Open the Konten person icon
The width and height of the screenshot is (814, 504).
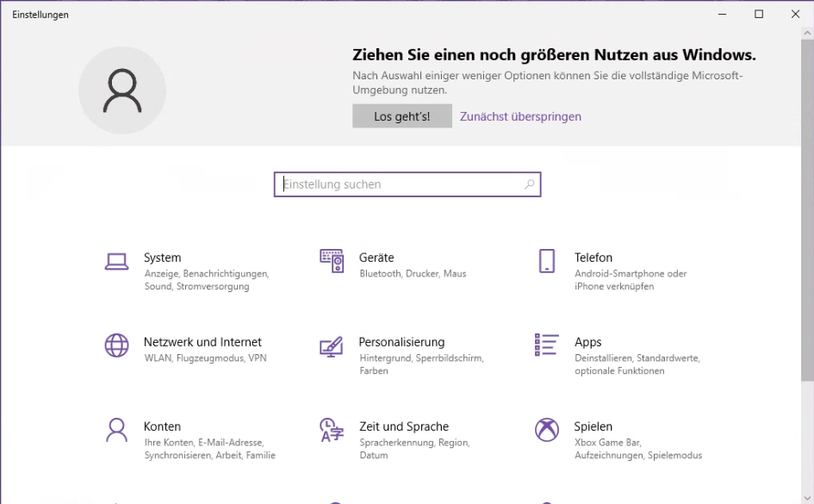(x=116, y=430)
